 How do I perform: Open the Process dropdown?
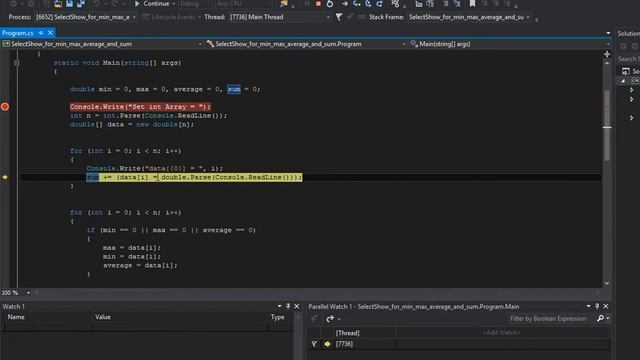(x=86, y=17)
